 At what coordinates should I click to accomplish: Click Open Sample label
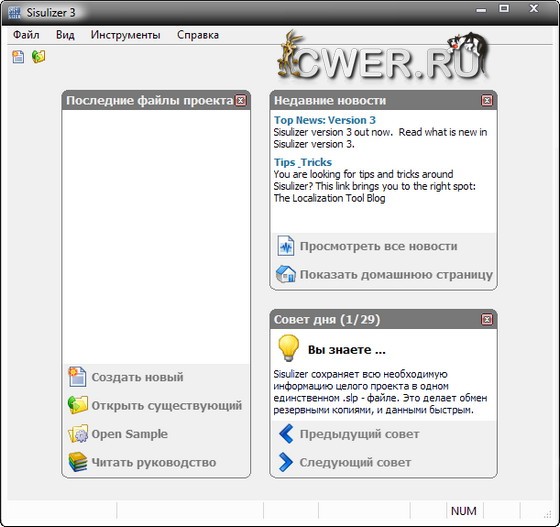point(130,434)
